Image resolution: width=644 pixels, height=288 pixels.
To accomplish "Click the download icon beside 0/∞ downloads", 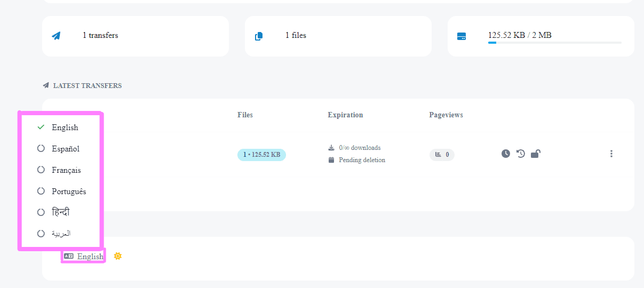I will pyautogui.click(x=331, y=148).
